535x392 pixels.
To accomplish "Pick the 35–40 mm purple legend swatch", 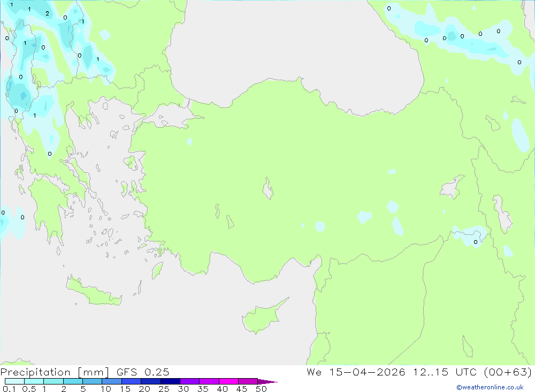I will (209, 381).
